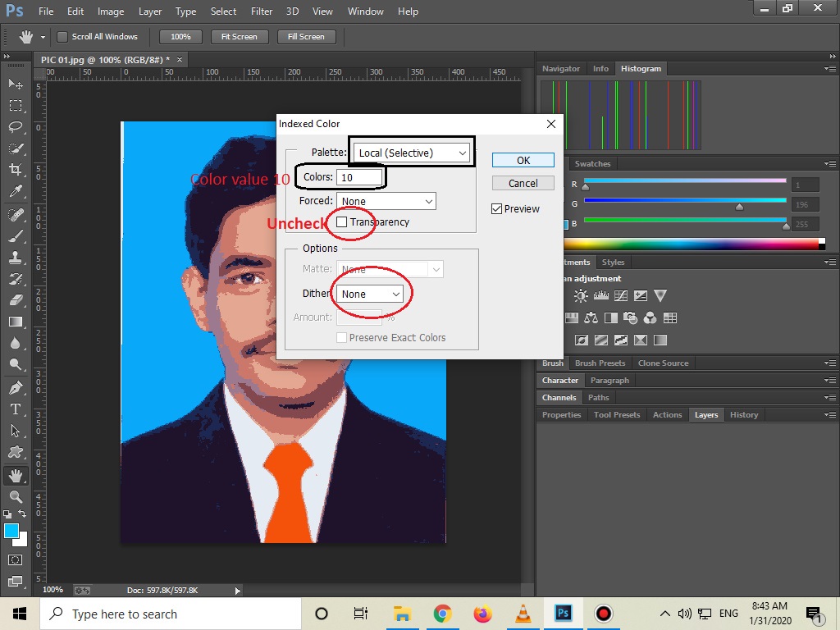Screen dimensions: 840x630
Task: Toggle the Preview checkbox
Action: (x=496, y=208)
